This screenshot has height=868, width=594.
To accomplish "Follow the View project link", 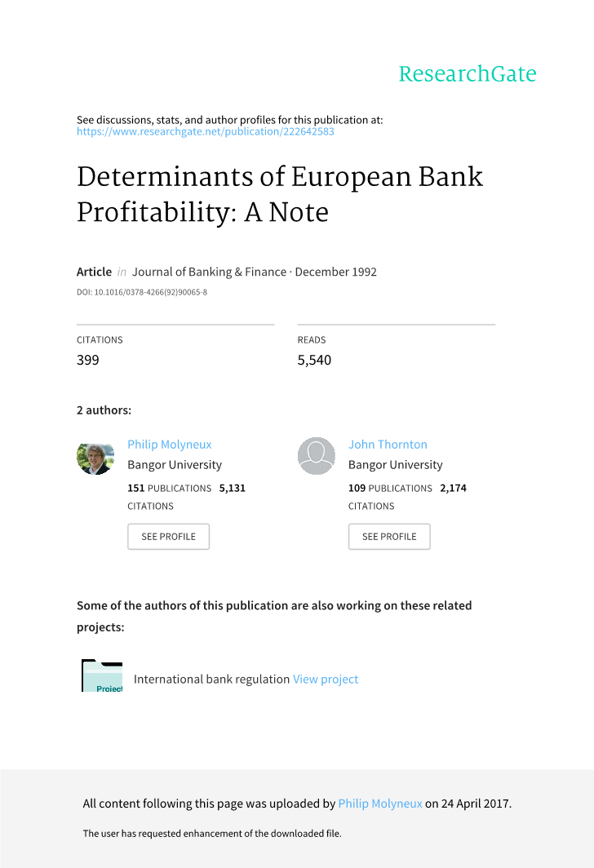I will 326,679.
